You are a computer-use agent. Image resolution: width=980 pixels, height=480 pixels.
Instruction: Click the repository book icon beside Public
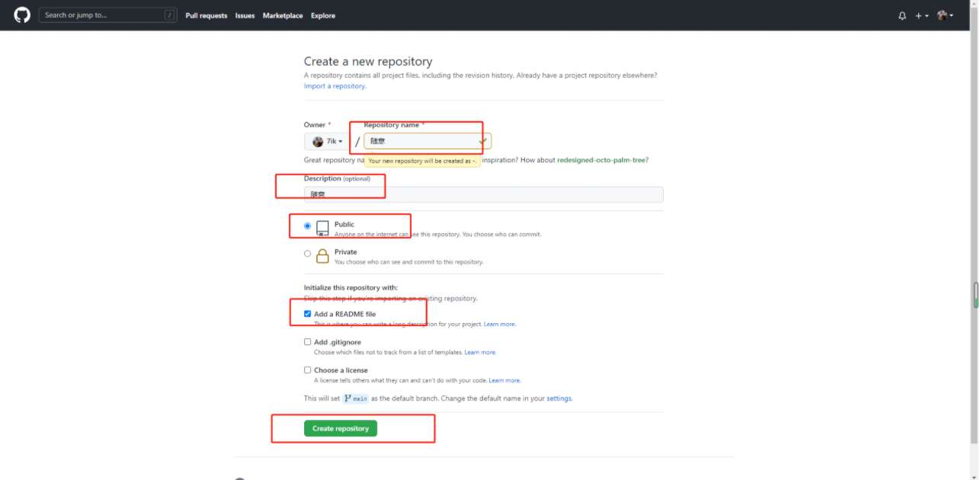tap(322, 228)
